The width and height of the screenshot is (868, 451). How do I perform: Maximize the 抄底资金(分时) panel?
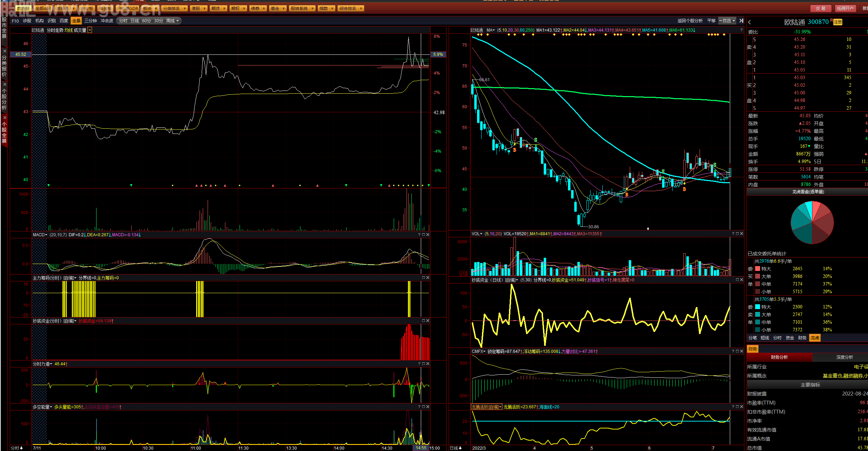[x=424, y=321]
